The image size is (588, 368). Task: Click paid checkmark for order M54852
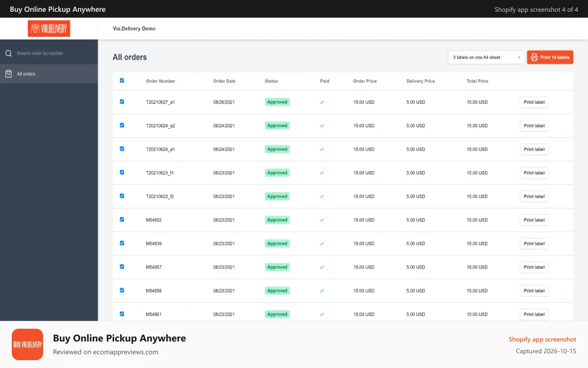pos(322,220)
